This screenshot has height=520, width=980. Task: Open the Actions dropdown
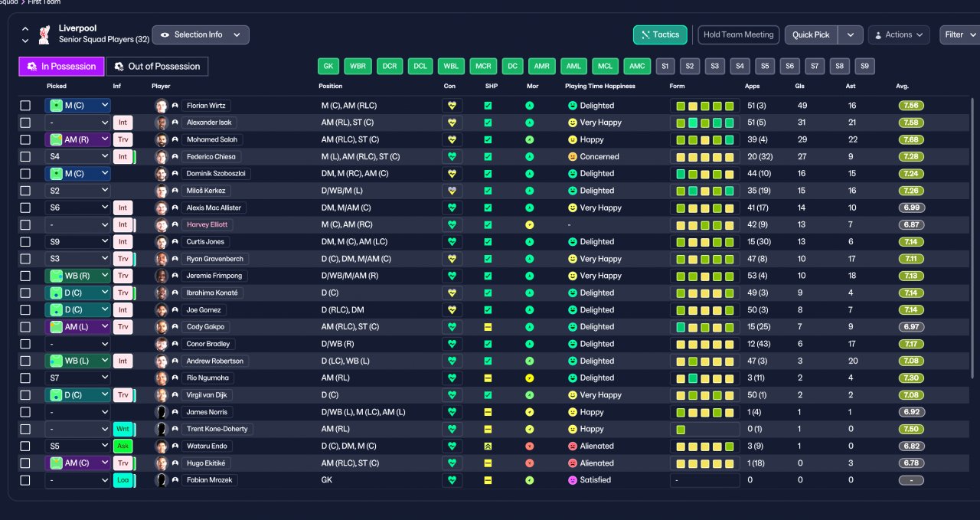tap(899, 34)
